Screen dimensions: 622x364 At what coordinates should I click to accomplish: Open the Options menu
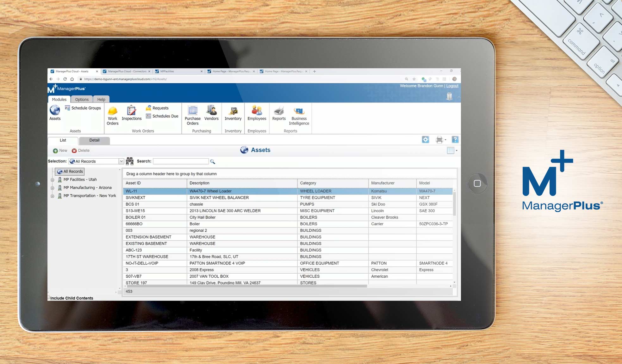[82, 99]
